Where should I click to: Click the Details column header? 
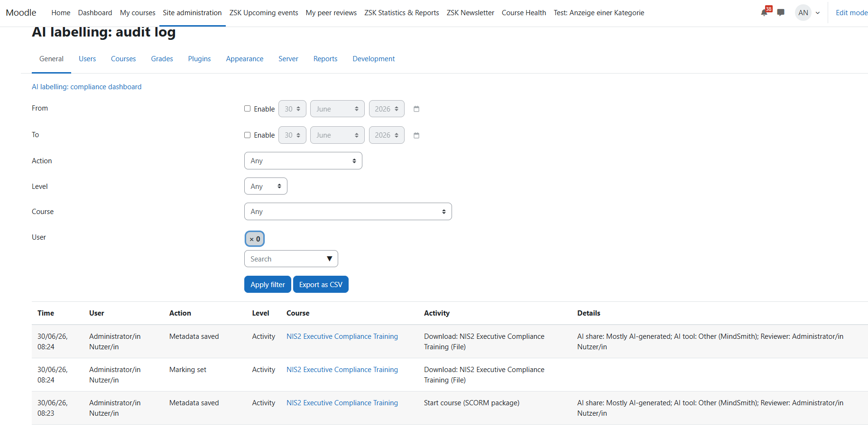(x=589, y=313)
